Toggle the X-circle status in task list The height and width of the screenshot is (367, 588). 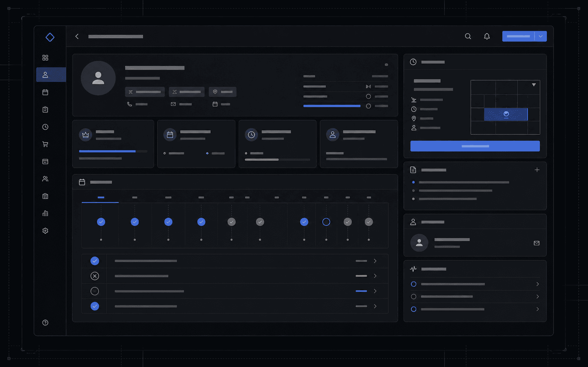click(x=95, y=276)
